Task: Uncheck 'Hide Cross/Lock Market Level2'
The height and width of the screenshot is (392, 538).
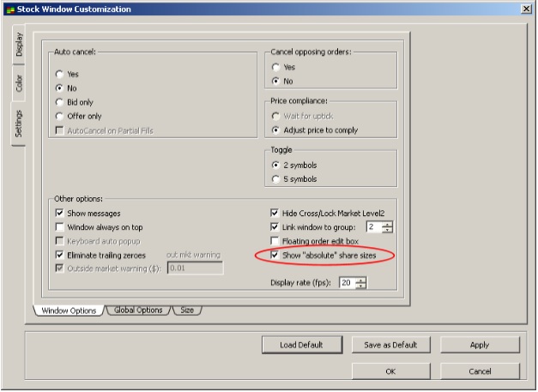Action: pyautogui.click(x=275, y=213)
